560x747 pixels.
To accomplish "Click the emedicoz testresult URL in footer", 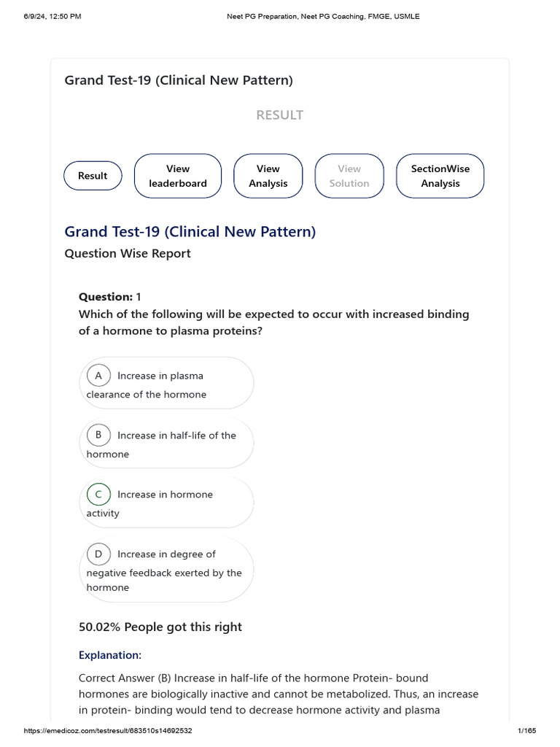I will (108, 730).
